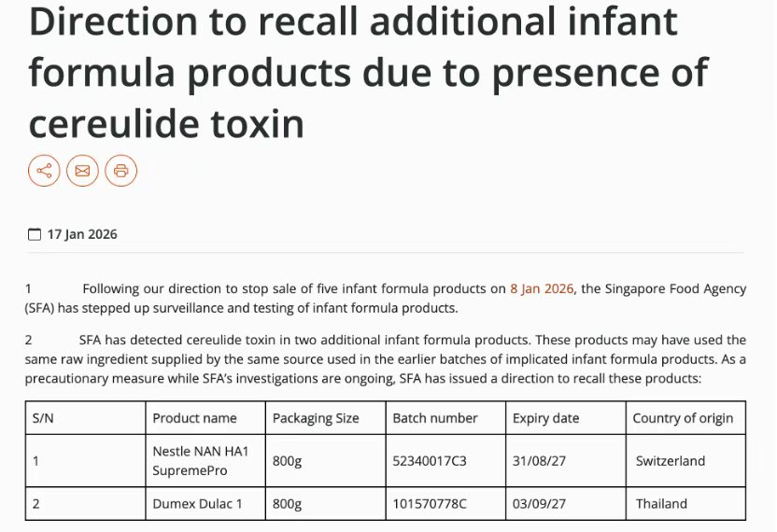Image resolution: width=777 pixels, height=532 pixels.
Task: Click the Product name column header
Action: (194, 418)
